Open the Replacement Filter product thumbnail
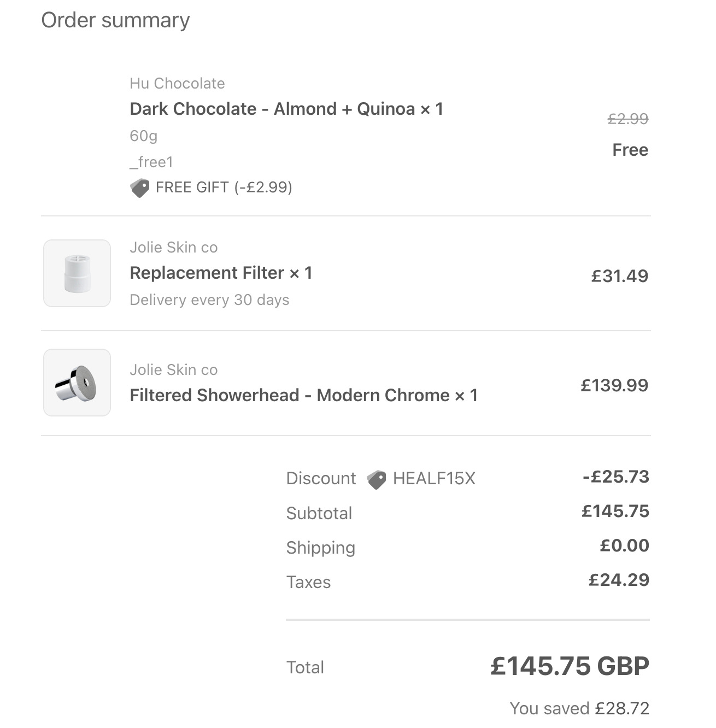 click(x=77, y=273)
